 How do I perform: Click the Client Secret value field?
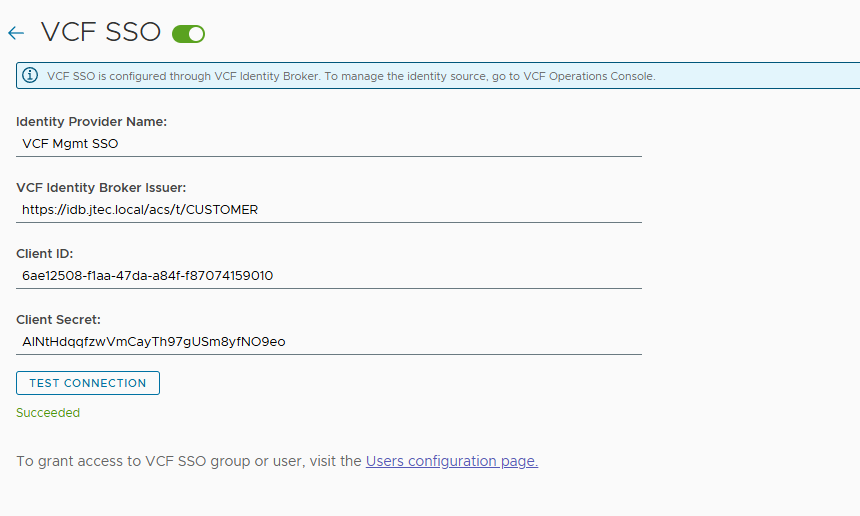point(329,342)
